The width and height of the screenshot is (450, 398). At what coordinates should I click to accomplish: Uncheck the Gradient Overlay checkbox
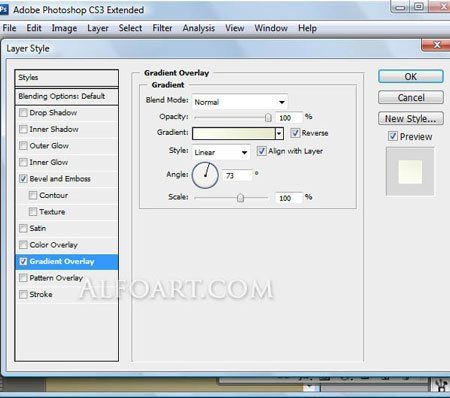pyautogui.click(x=23, y=261)
